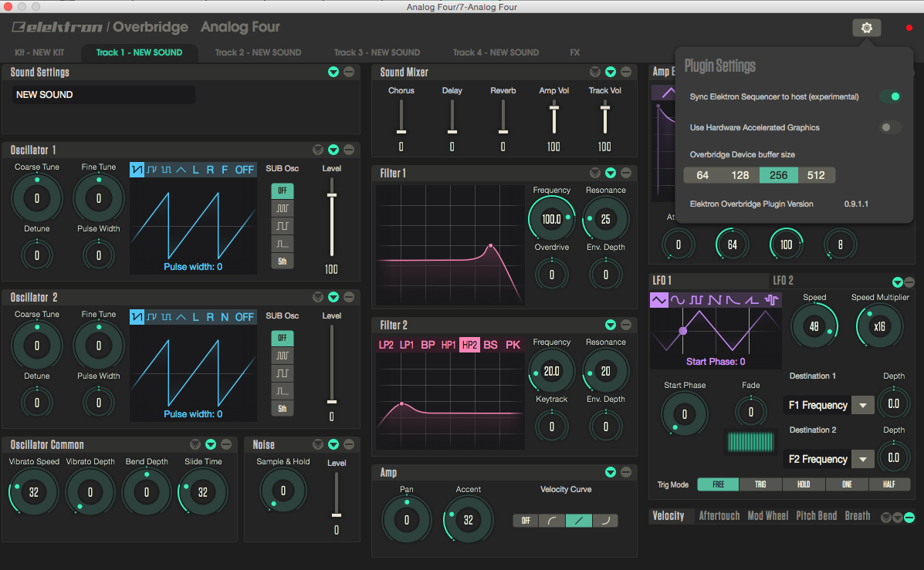Set buffer size to 128

[x=740, y=175]
